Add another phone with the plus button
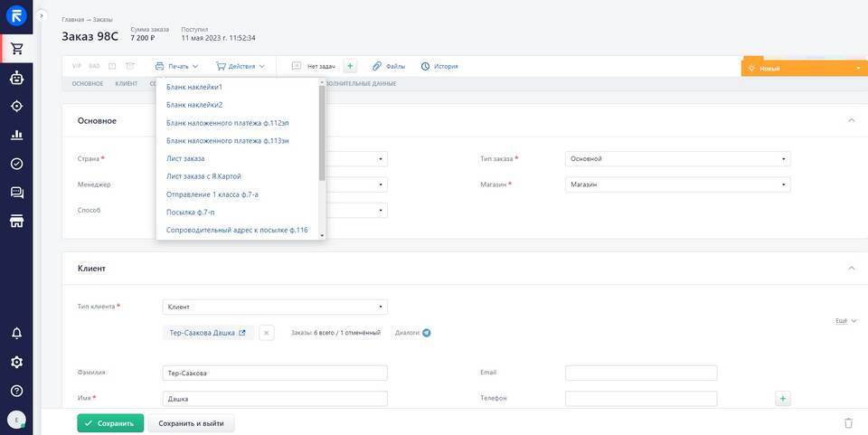 coord(783,399)
